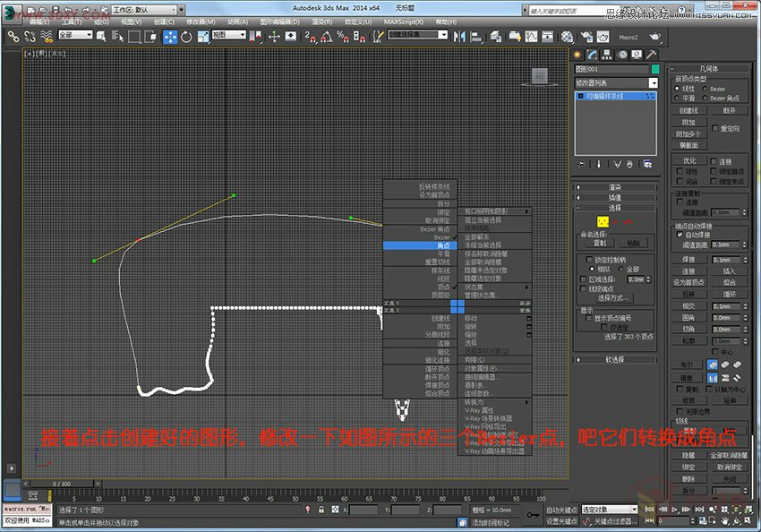Open the 修改器(M) menu

pos(201,21)
